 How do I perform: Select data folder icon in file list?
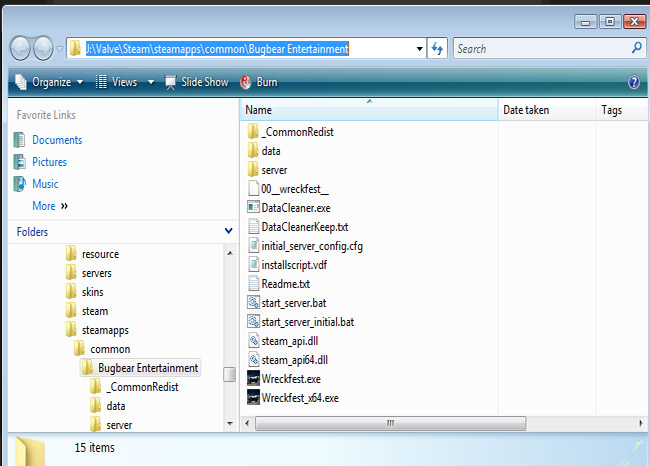[x=253, y=151]
